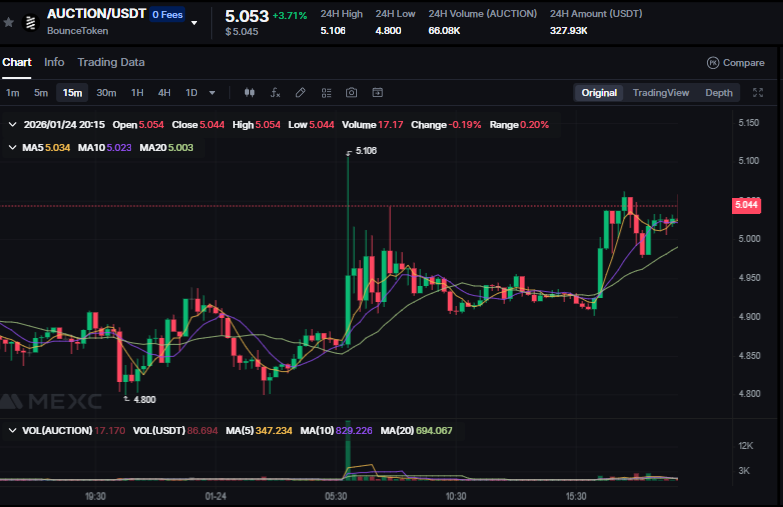Switch to the Original chart view
The image size is (783, 507).
click(599, 93)
